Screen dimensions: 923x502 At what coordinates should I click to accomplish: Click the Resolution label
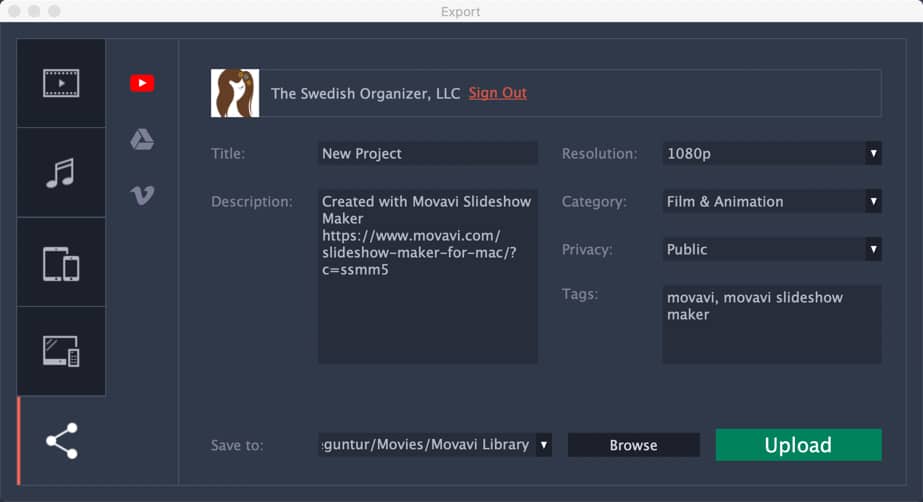pos(599,154)
